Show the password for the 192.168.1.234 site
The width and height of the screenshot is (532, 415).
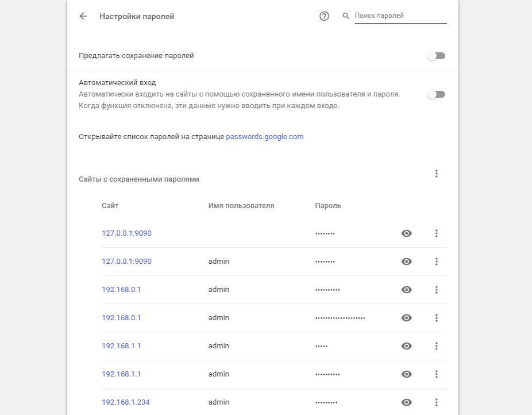tap(406, 402)
